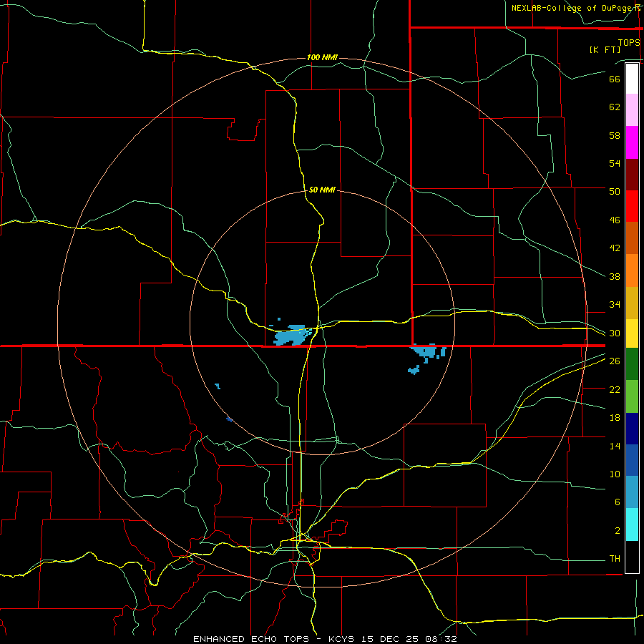Image resolution: width=644 pixels, height=644 pixels.
Task: Click the '30' legend value
Action: click(x=615, y=333)
